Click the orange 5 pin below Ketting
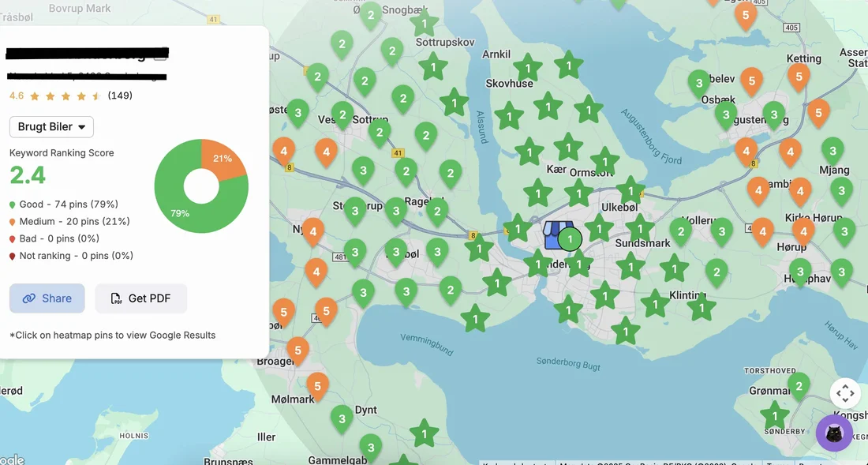Image resolution: width=868 pixels, height=465 pixels. [799, 77]
